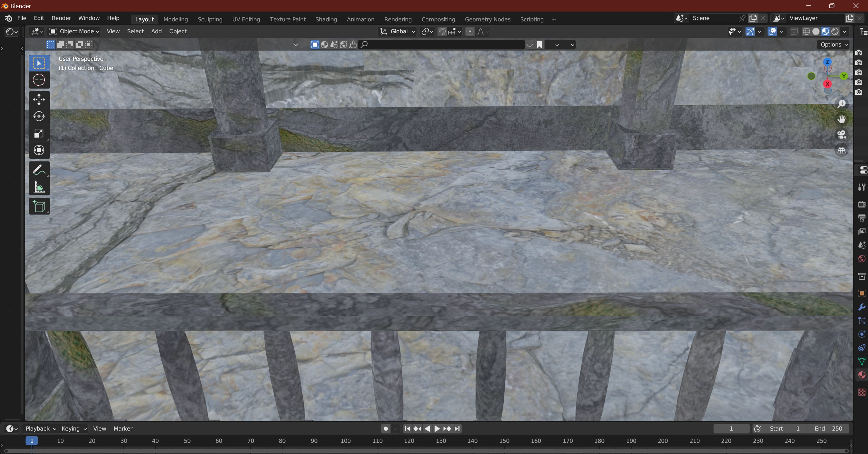Activate the Scale tool

pyautogui.click(x=39, y=133)
